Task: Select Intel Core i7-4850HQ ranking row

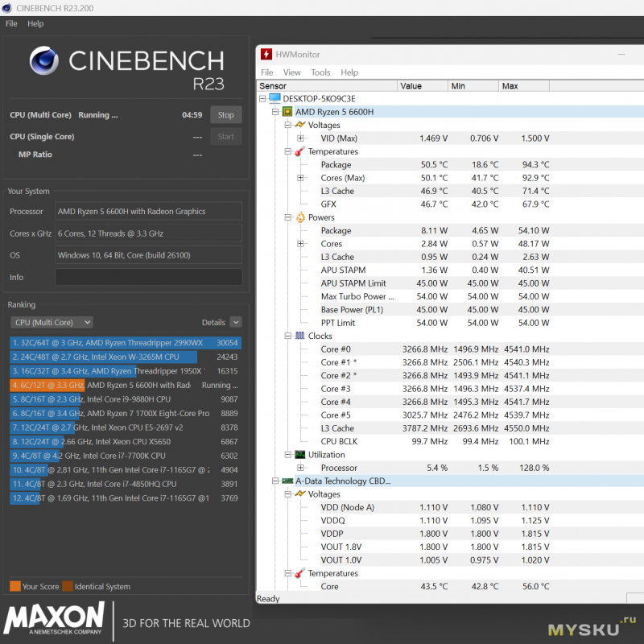Action: click(x=126, y=484)
